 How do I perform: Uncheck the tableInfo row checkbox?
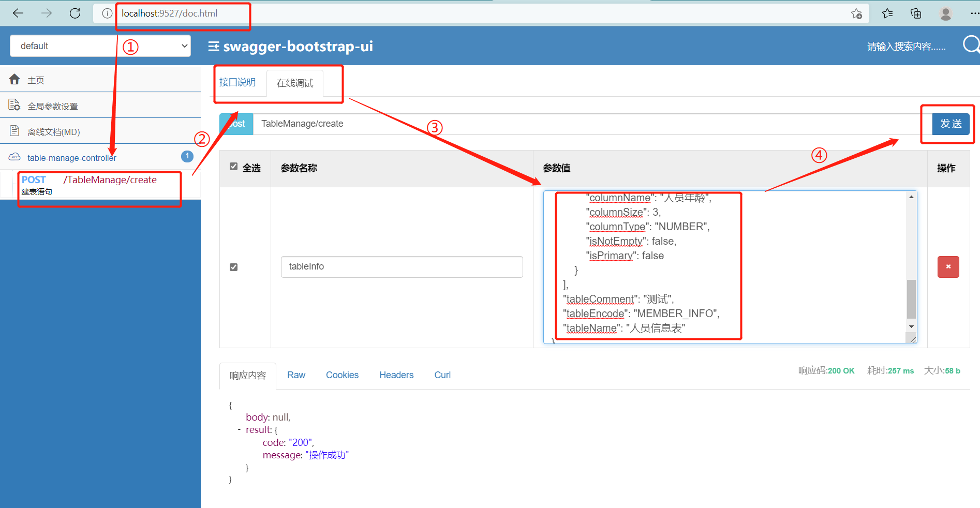(x=233, y=266)
